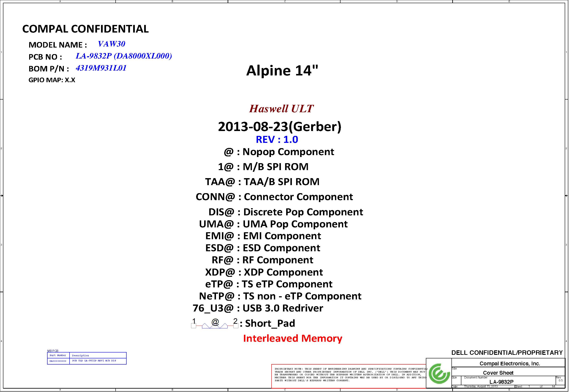Image resolution: width=570 pixels, height=392 pixels.
Task: Click the "CONN@ : Connector Component" line
Action: click(274, 197)
